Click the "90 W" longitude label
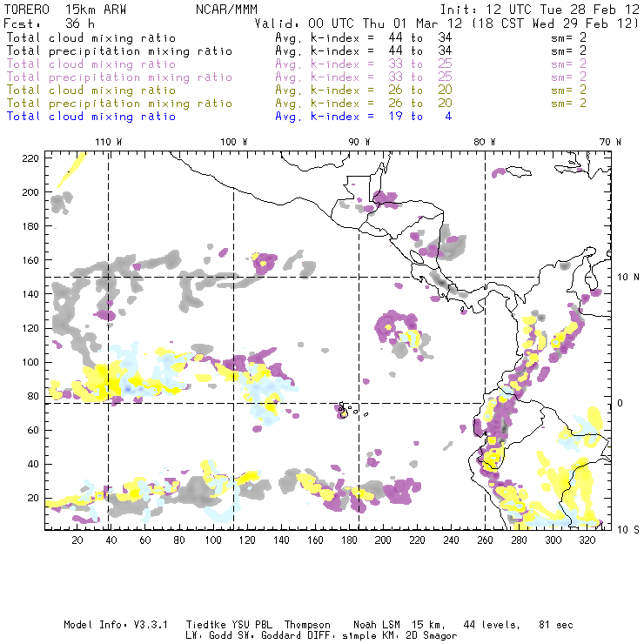The width and height of the screenshot is (644, 644). pos(359,142)
